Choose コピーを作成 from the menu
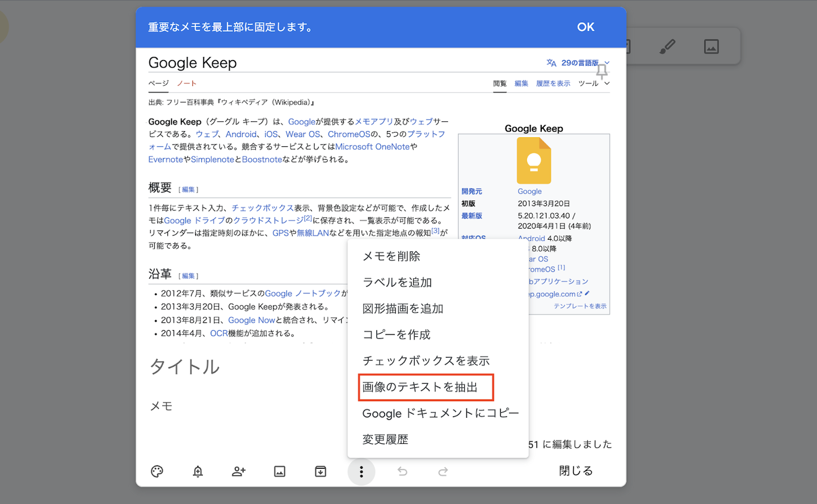 click(438, 334)
